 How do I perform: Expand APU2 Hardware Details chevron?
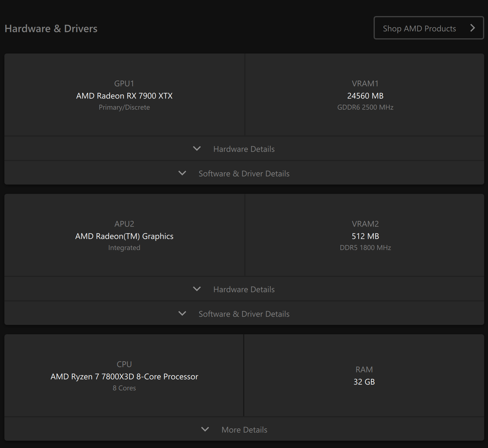tap(197, 289)
